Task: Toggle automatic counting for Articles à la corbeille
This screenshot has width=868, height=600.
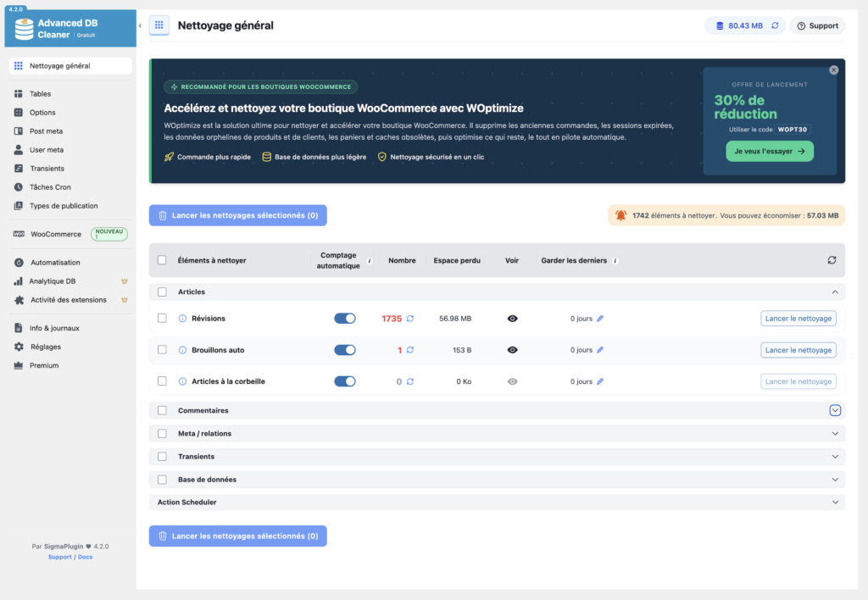Action: pos(345,381)
